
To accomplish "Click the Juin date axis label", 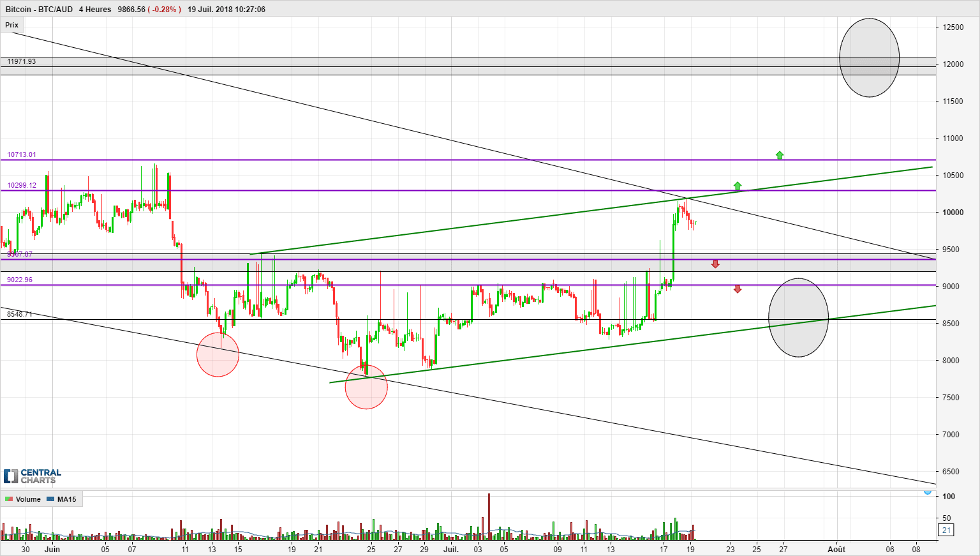I will point(52,549).
